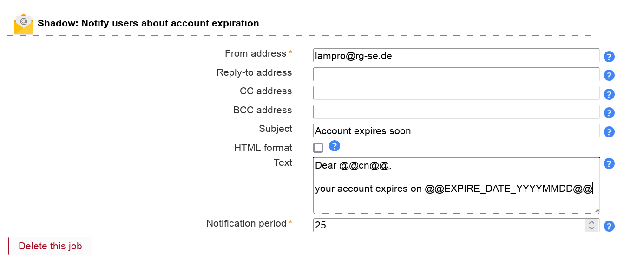Click into the From address field

coord(456,55)
